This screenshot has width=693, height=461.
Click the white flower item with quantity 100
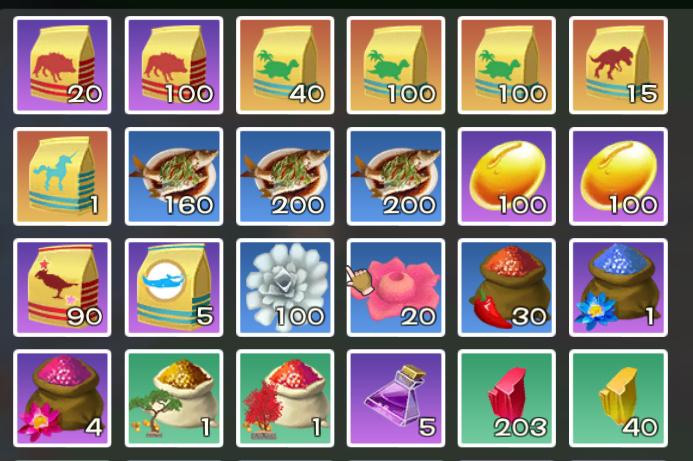pos(285,288)
